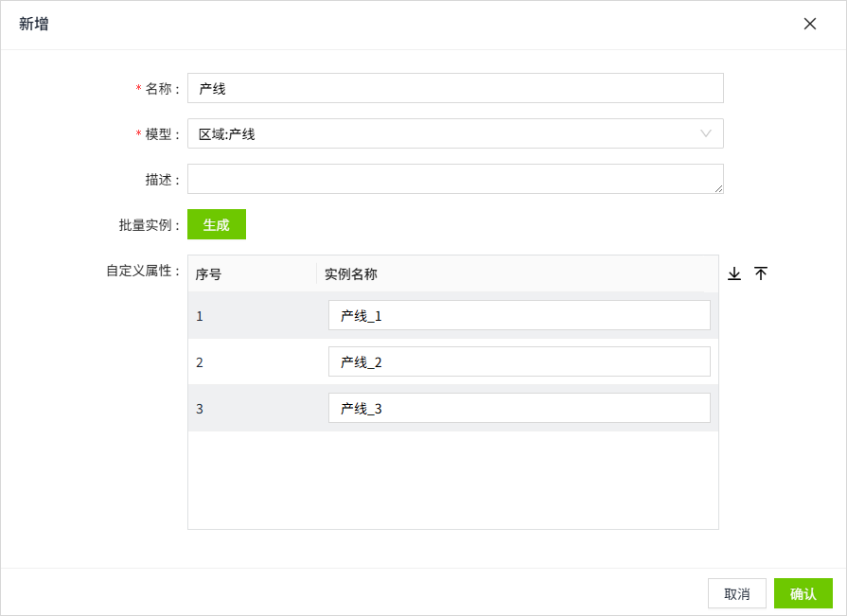The width and height of the screenshot is (847, 616).
Task: Confirm with the 确认 button
Action: [803, 594]
